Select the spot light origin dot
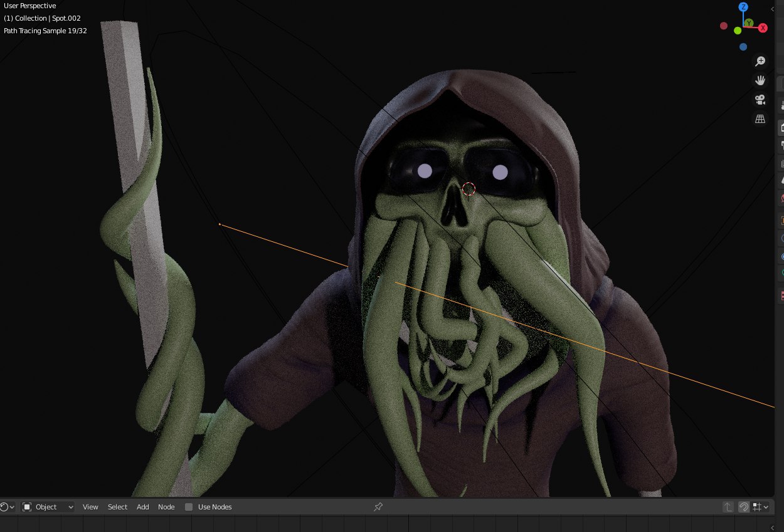Viewport: 784px width, 532px height. tap(220, 224)
